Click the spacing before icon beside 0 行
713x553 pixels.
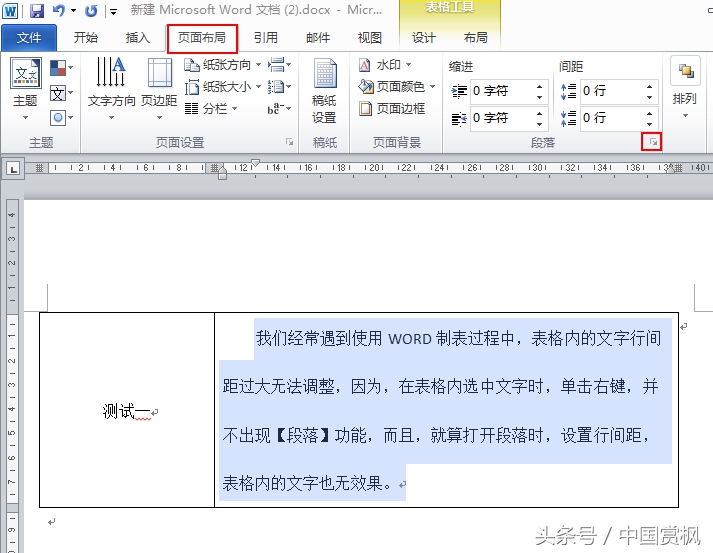pos(568,91)
